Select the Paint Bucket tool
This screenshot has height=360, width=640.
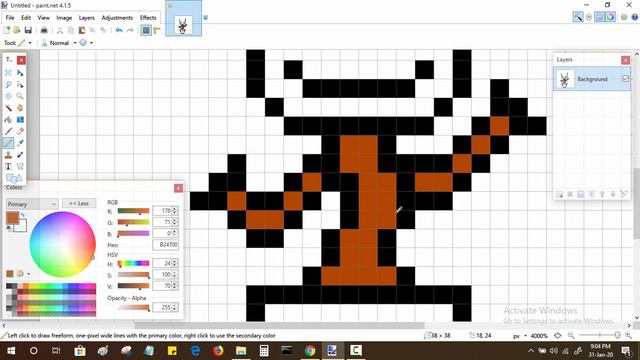(x=8, y=120)
